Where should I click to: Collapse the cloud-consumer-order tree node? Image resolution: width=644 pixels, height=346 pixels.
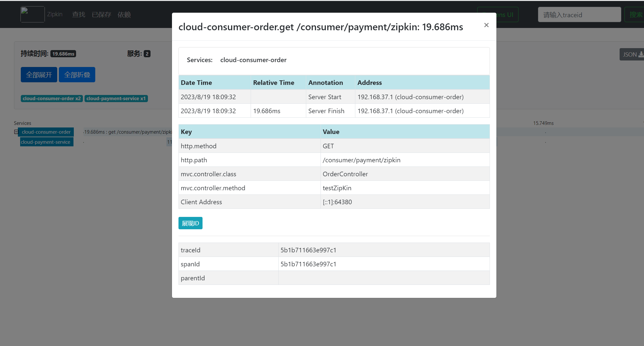pyautogui.click(x=16, y=132)
